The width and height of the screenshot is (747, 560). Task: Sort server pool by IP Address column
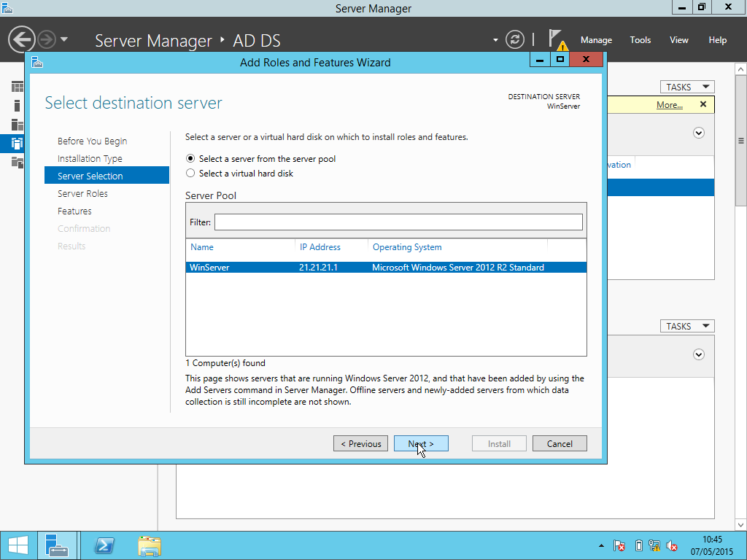(x=320, y=247)
